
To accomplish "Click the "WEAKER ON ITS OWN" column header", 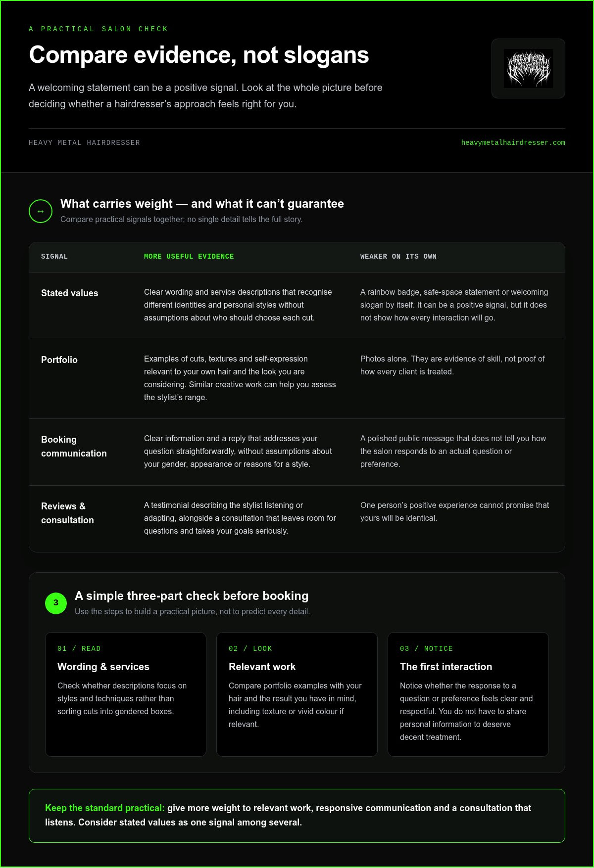I will pos(398,257).
